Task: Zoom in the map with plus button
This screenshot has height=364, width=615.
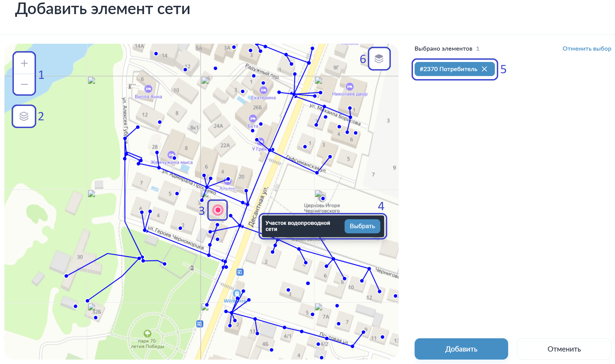Action: tap(24, 63)
